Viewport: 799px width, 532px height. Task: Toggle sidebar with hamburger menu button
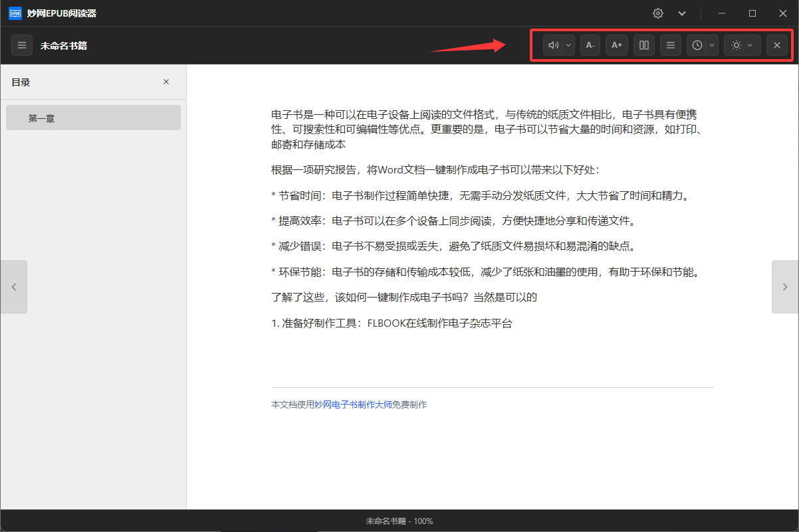[x=22, y=45]
